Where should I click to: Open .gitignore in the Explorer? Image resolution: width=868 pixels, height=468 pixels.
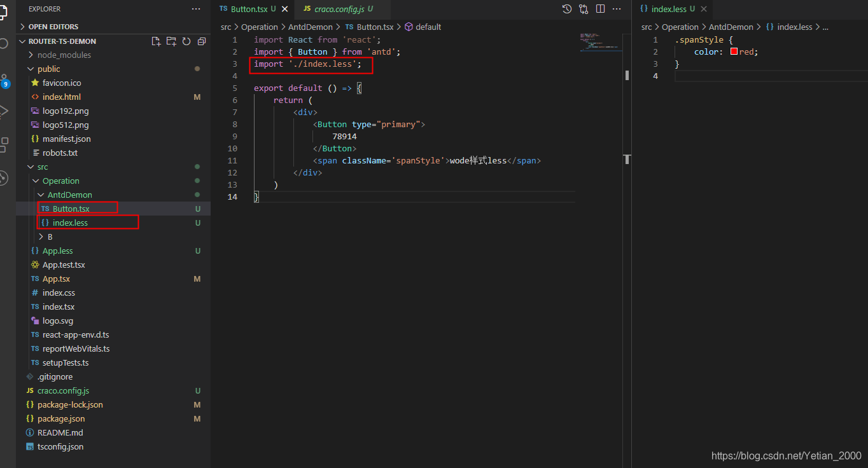[55, 377]
